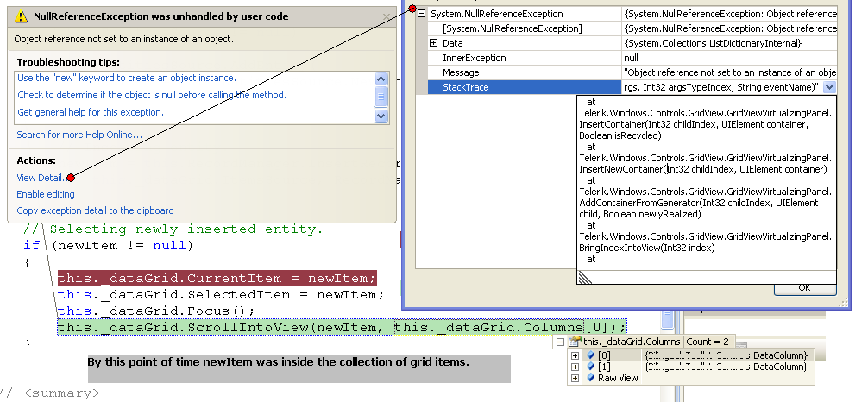Collapse this._dataGrid.Columns datatip

(x=560, y=342)
